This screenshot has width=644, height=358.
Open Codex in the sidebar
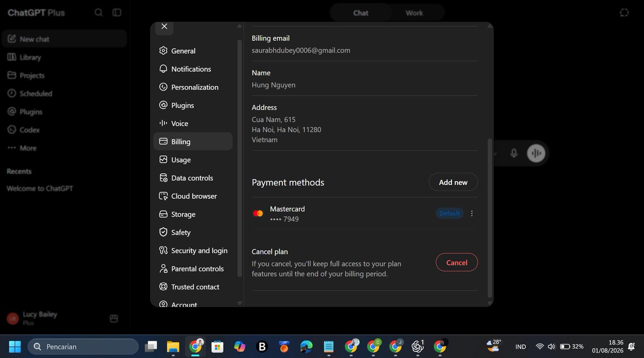click(x=64, y=130)
